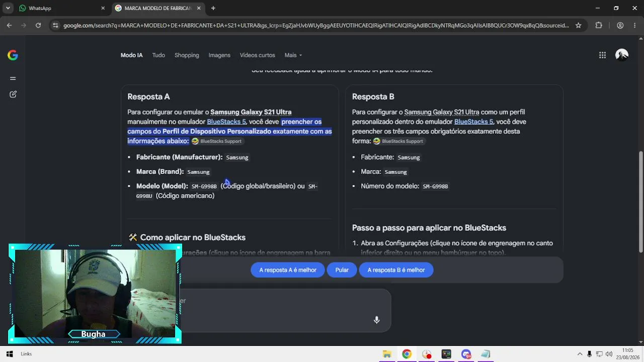Close the WhatsApp tab
Viewport: 644px width, 362px height.
click(103, 8)
